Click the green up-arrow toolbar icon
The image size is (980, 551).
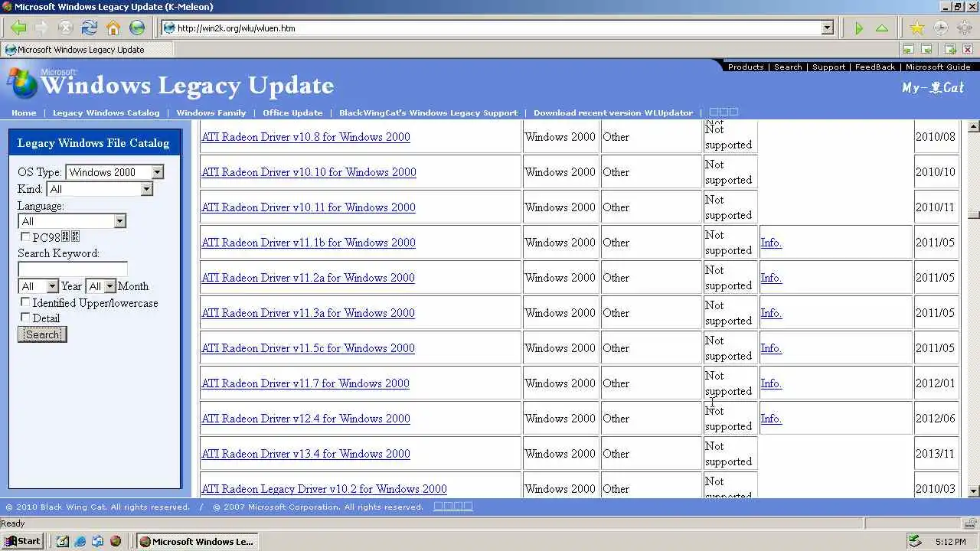pyautogui.click(x=882, y=28)
